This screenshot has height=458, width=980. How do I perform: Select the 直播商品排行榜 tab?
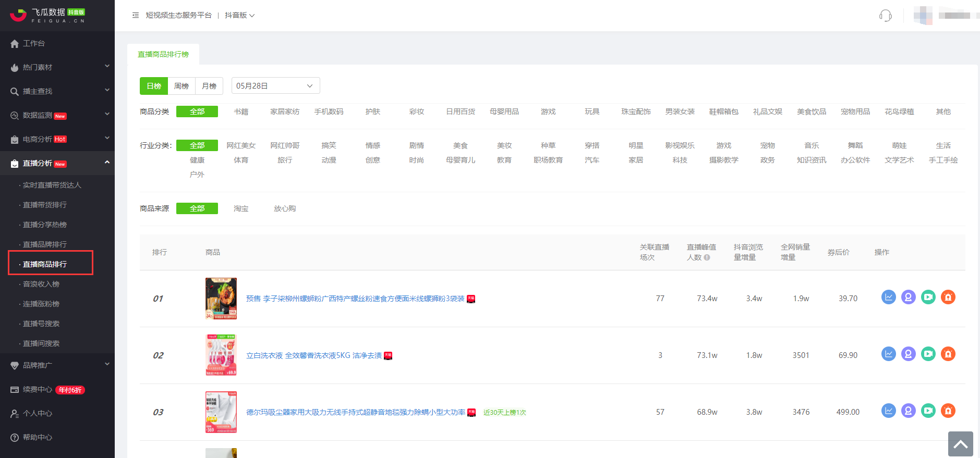(163, 54)
